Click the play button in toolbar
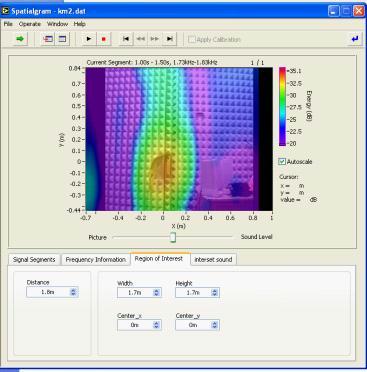 tap(89, 39)
